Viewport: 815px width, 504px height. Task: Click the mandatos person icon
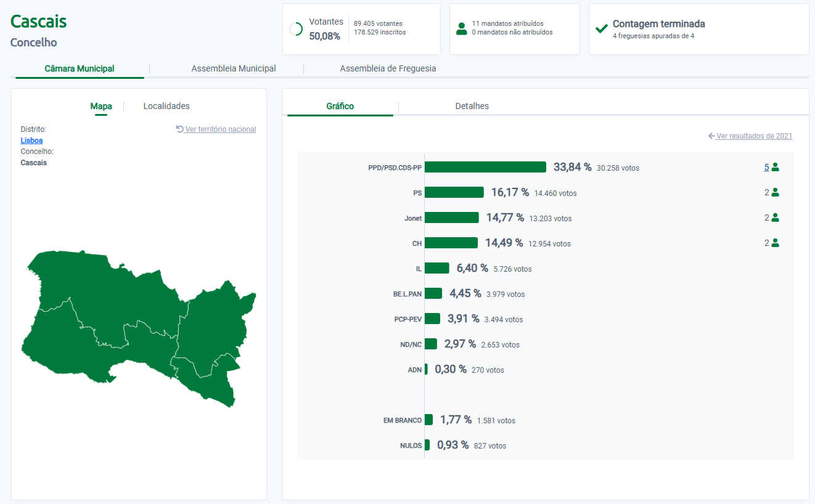461,28
